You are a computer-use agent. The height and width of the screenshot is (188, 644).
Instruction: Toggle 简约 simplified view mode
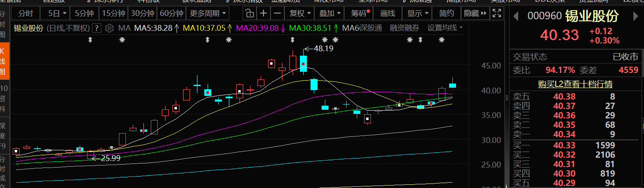[x=446, y=14]
